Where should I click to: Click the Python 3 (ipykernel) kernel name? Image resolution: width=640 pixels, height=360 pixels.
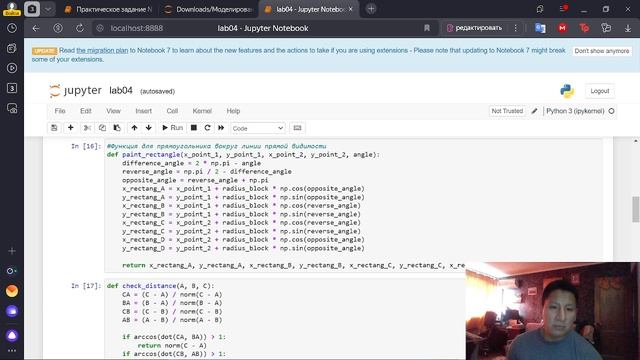pyautogui.click(x=575, y=111)
